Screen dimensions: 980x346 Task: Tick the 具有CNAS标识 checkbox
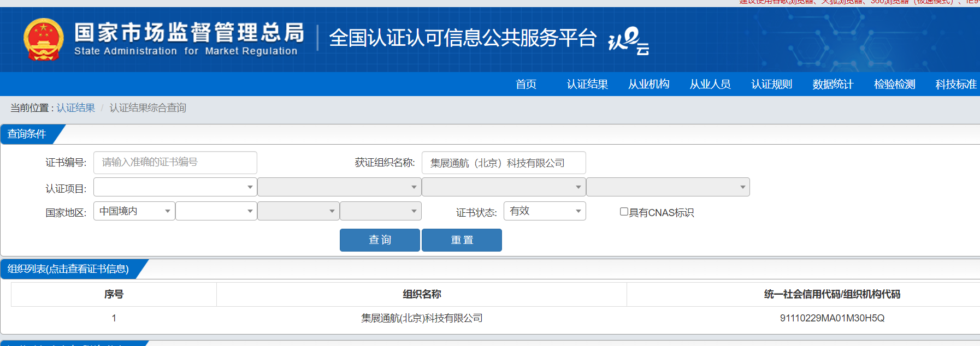(x=624, y=212)
